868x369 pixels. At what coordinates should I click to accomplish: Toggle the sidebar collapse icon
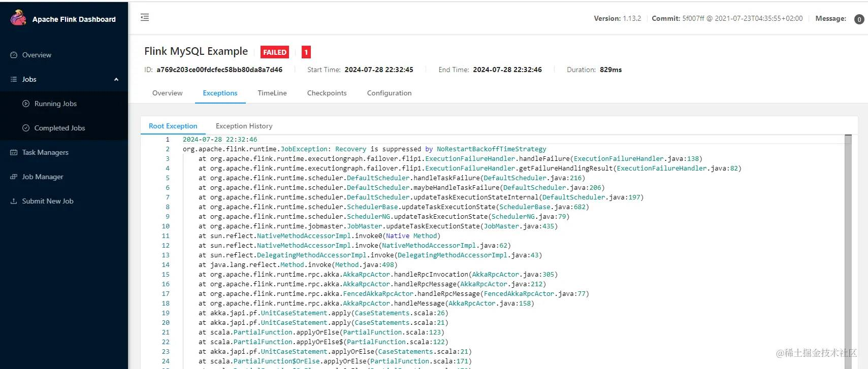pos(145,17)
